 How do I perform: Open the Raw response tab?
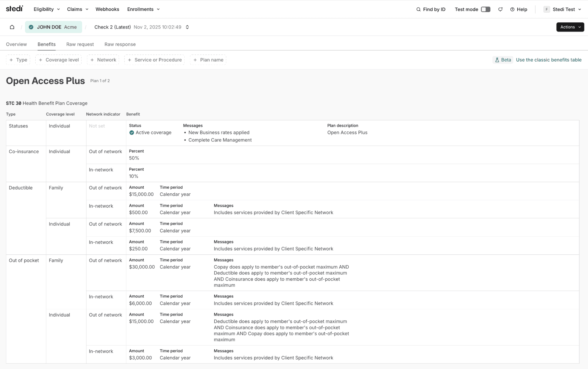pos(120,44)
